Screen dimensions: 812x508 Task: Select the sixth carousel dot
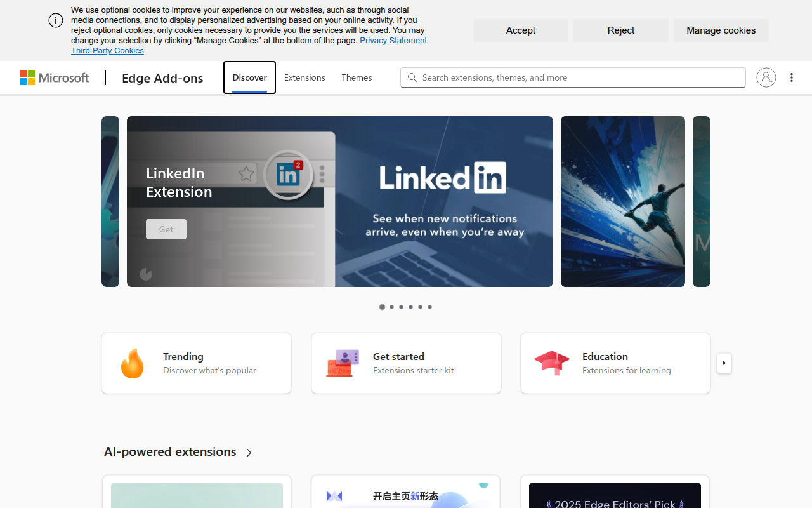pos(429,307)
